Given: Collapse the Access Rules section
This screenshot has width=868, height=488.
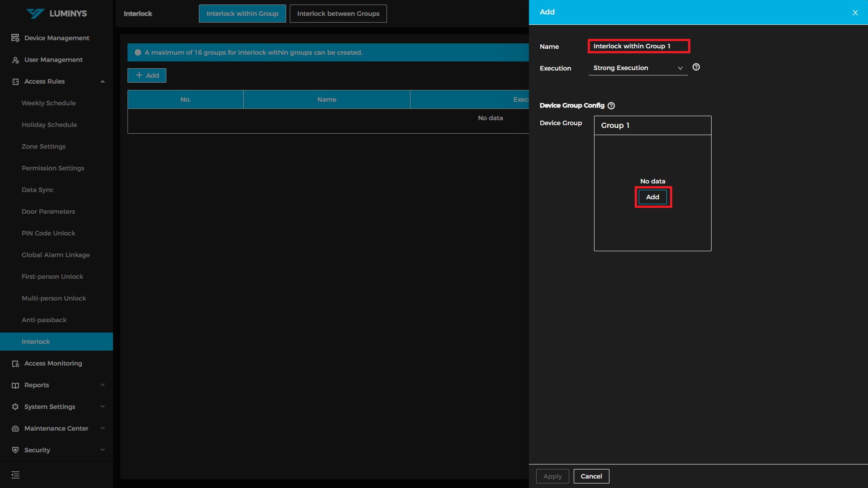Looking at the screenshot, I should (x=103, y=82).
